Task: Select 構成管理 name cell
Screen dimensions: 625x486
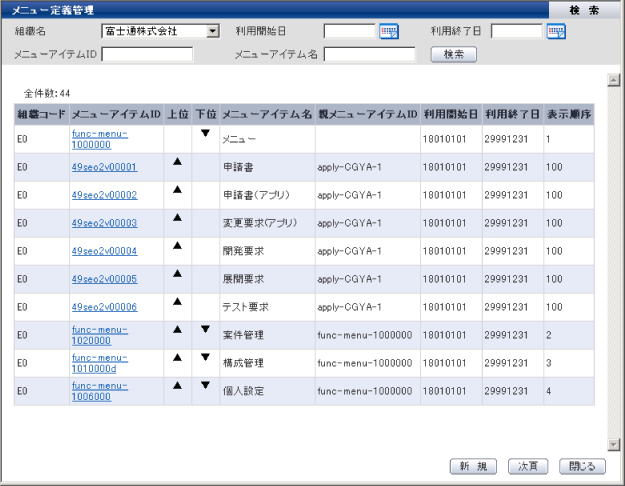Action: coord(267,363)
